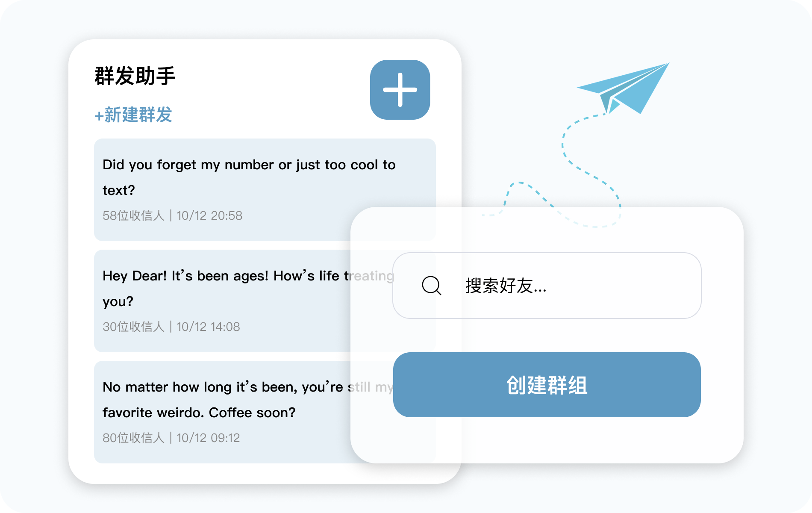This screenshot has width=812, height=513.
Task: Click the white cross inside blue square
Action: click(x=400, y=90)
